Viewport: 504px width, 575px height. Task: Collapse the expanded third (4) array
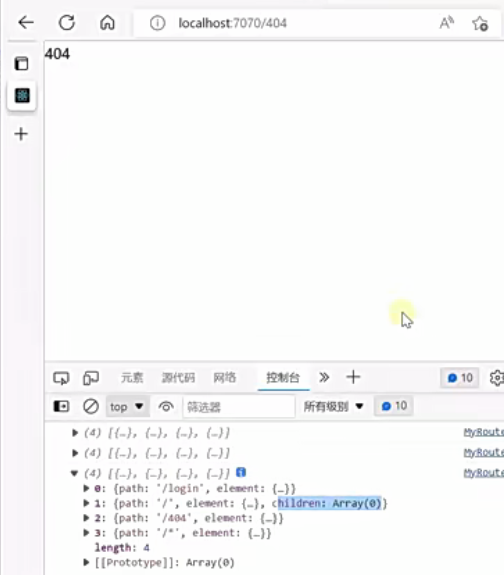[x=74, y=473]
